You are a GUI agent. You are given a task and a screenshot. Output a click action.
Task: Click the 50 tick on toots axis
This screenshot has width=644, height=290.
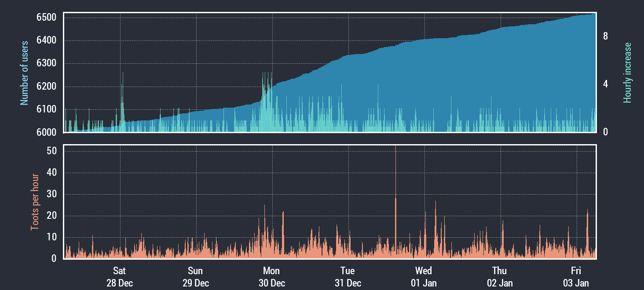pyautogui.click(x=51, y=151)
